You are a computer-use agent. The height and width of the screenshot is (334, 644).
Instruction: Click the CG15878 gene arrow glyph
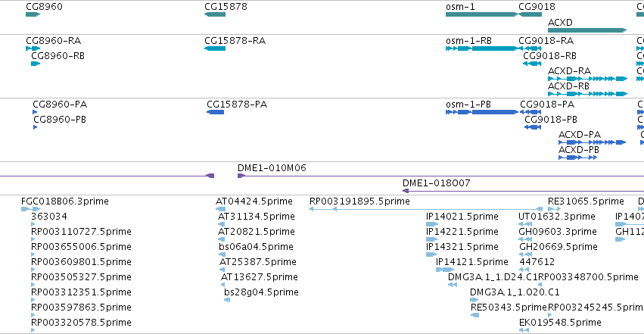(215, 14)
